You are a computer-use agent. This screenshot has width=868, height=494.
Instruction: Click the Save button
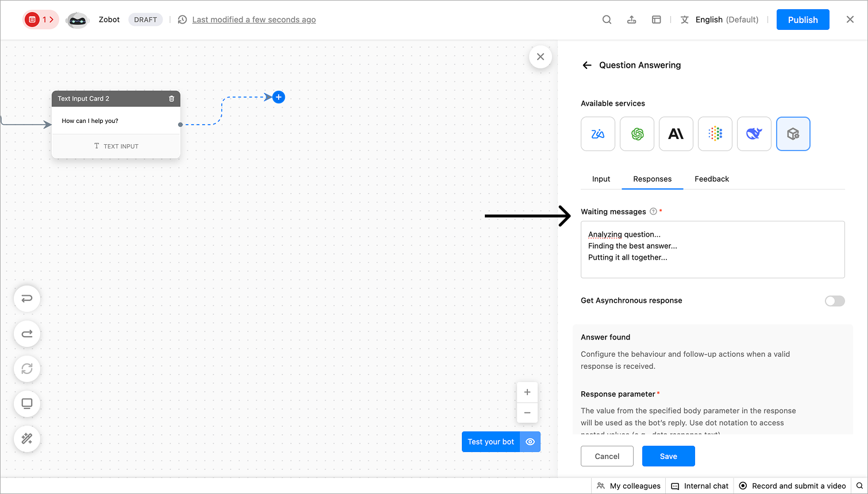pyautogui.click(x=669, y=456)
